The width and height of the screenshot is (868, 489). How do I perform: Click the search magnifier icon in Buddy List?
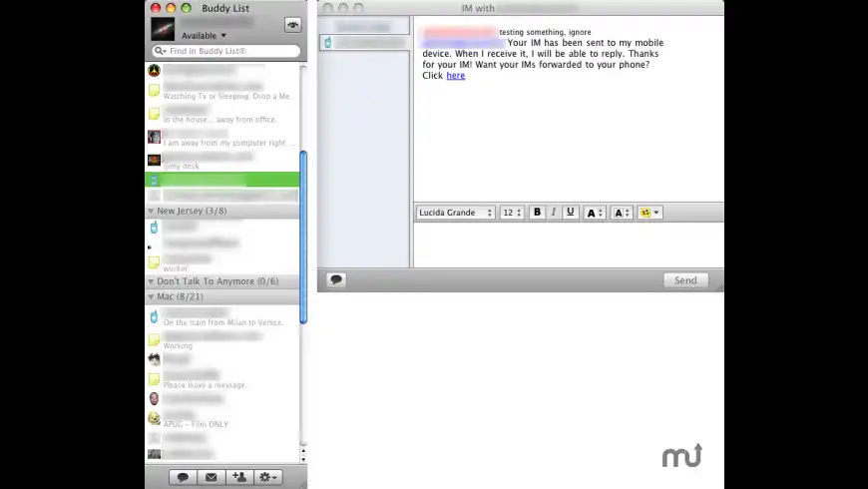point(160,51)
